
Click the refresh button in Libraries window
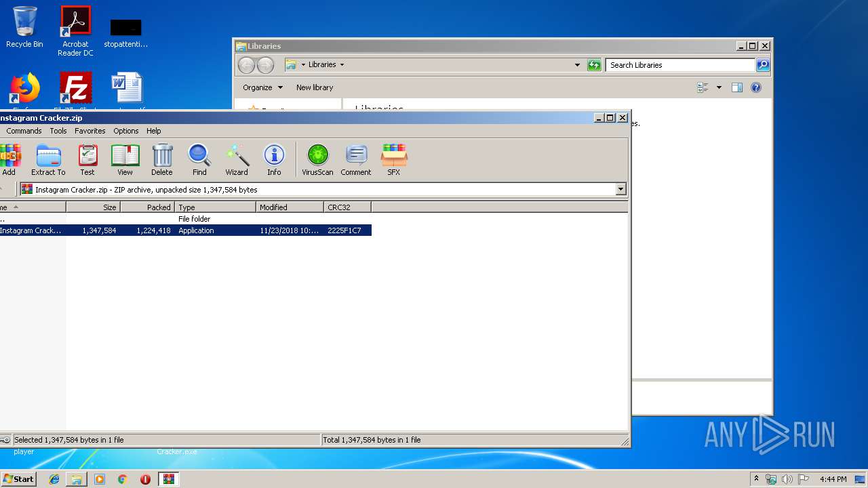click(x=594, y=65)
